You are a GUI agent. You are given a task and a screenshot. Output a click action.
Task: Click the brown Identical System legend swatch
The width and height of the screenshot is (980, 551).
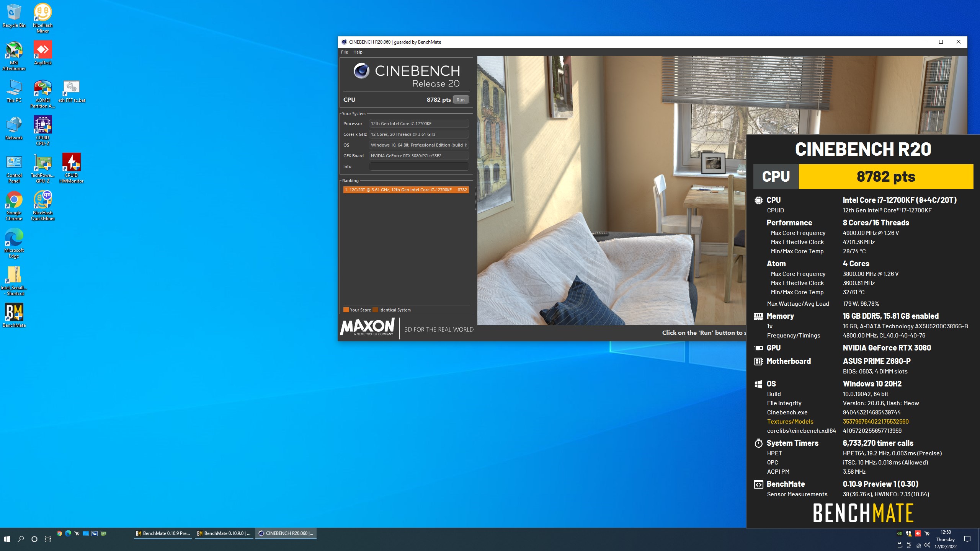(x=376, y=310)
